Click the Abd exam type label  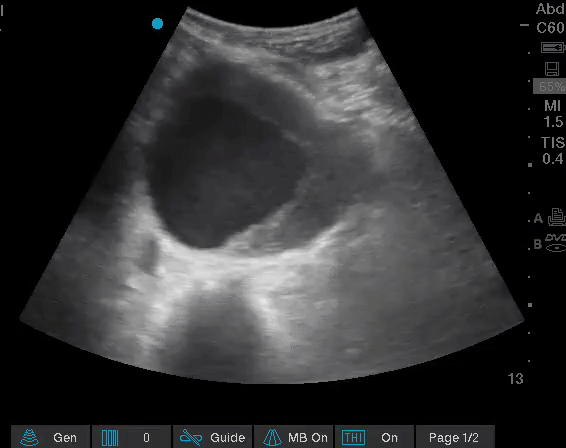tap(550, 9)
